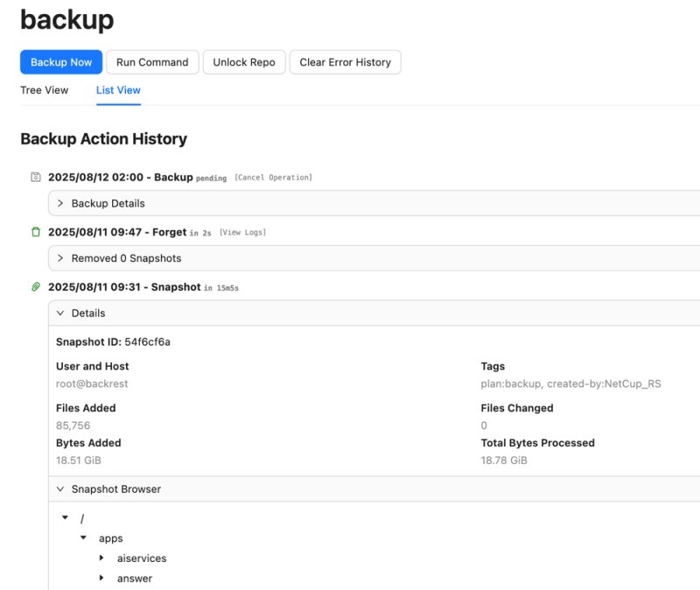The image size is (700, 590).
Task: Click the Backup Now button
Action: click(61, 62)
